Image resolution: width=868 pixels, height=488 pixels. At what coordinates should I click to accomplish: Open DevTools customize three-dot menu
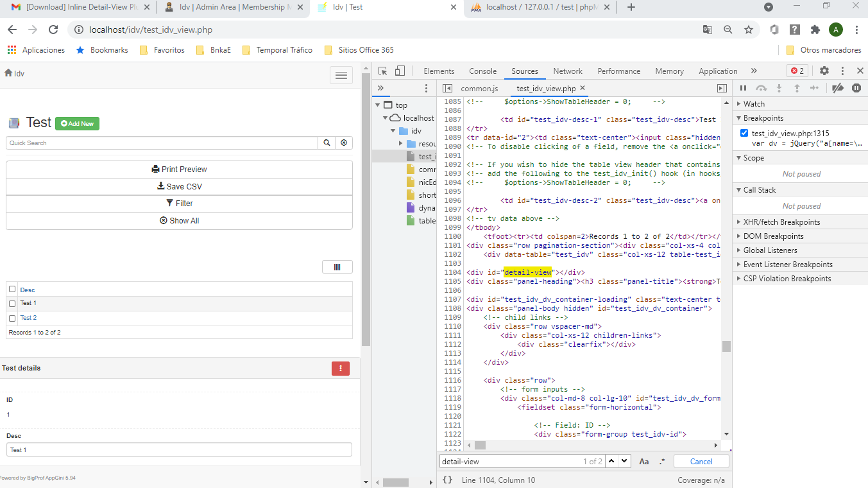pyautogui.click(x=842, y=71)
